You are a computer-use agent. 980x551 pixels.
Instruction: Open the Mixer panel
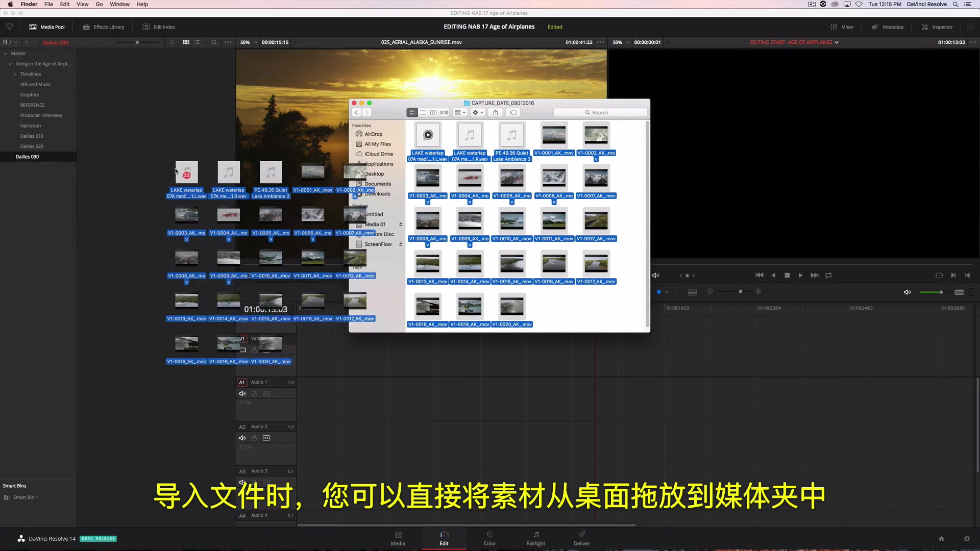(842, 27)
